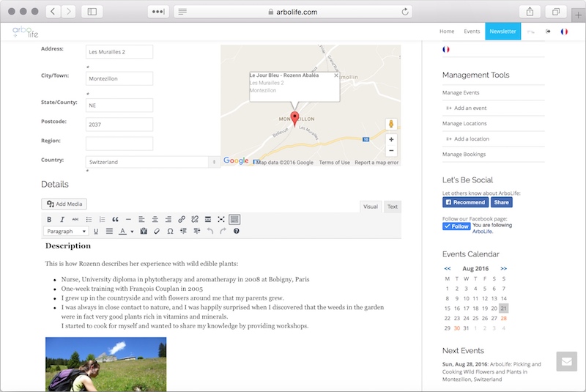Apply strikethrough formatting
The image size is (586, 392).
pos(75,219)
